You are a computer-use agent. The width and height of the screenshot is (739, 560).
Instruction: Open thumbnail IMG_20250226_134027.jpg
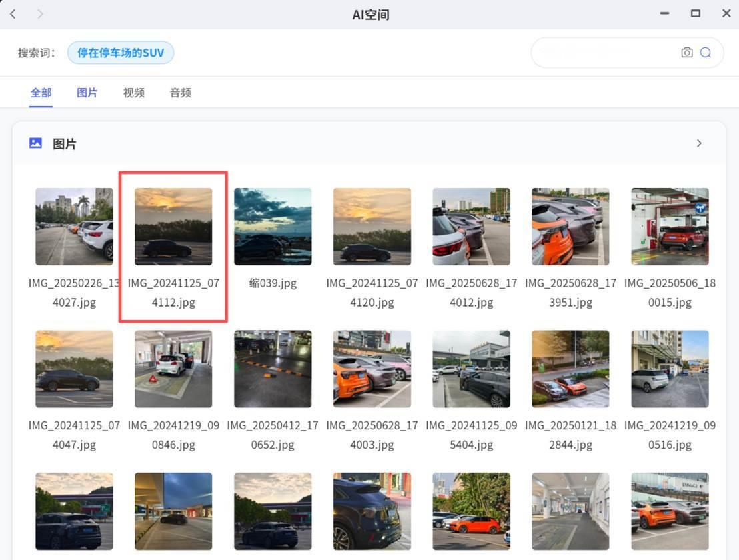click(x=75, y=227)
